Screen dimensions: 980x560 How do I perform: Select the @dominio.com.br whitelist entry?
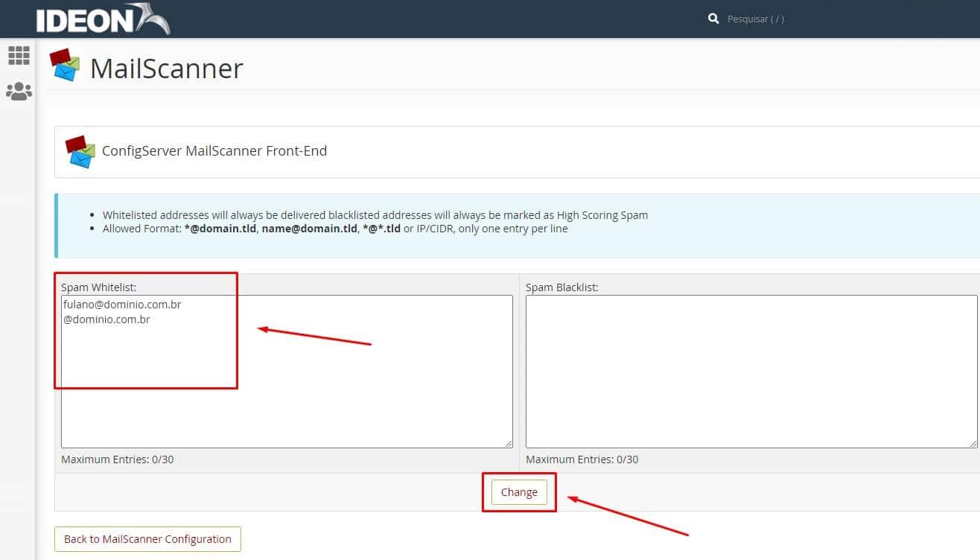(106, 319)
